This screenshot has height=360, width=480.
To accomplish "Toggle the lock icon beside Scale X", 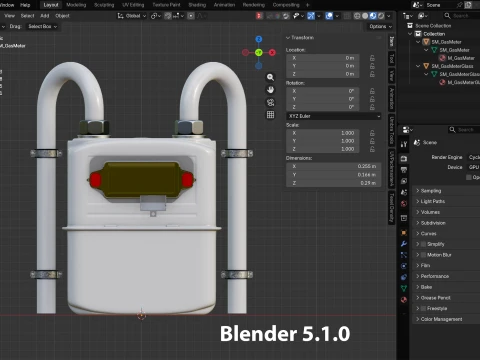I will tap(372, 133).
